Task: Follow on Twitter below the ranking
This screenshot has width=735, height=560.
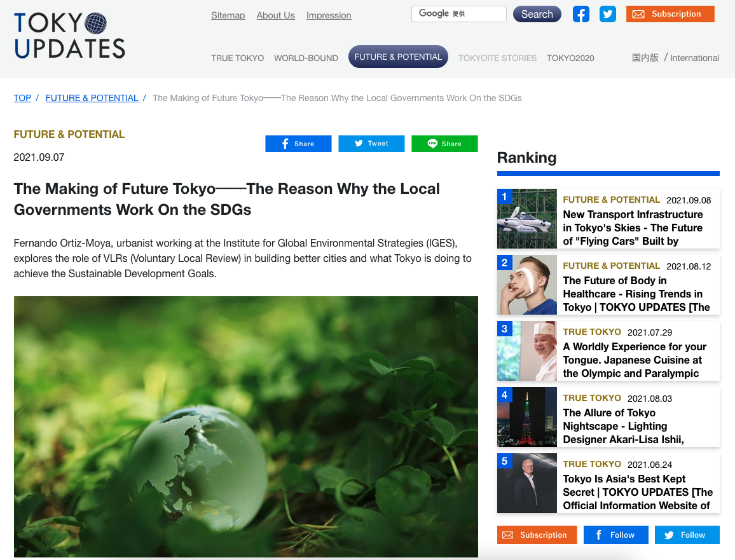Action: pos(687,535)
